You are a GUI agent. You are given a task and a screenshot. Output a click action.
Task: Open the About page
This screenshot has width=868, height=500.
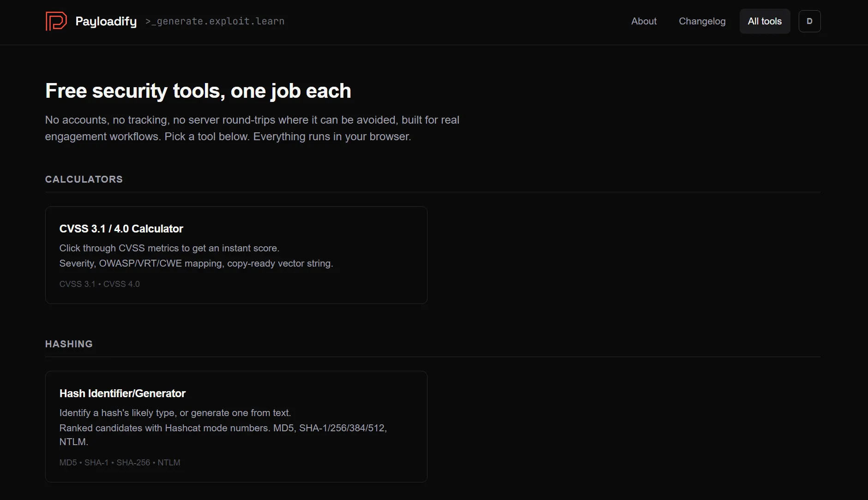click(x=644, y=21)
